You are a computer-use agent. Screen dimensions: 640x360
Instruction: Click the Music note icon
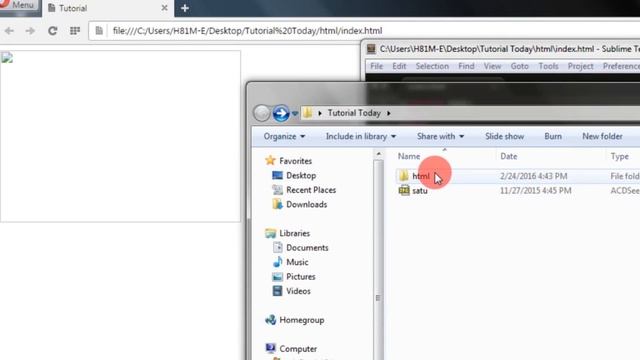(x=278, y=262)
